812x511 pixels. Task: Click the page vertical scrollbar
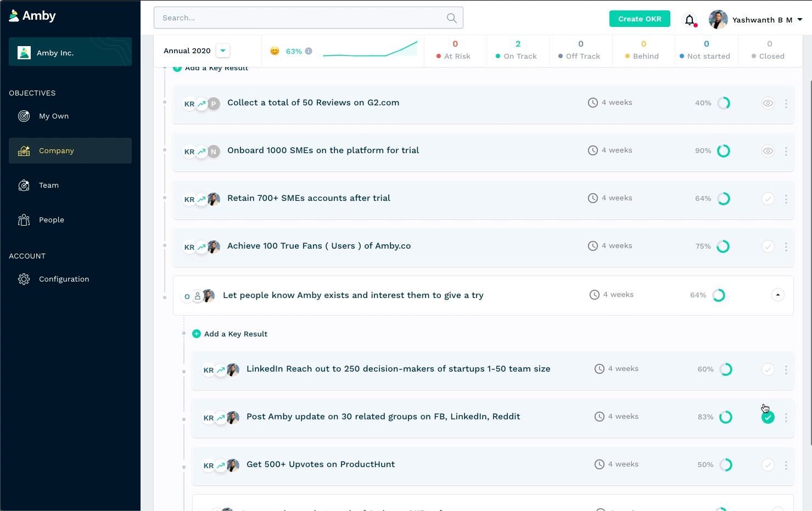click(x=810, y=263)
